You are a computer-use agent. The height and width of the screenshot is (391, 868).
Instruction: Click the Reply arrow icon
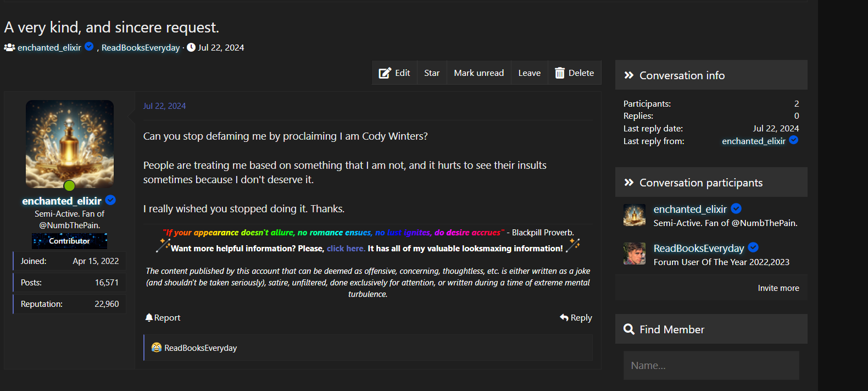(564, 318)
